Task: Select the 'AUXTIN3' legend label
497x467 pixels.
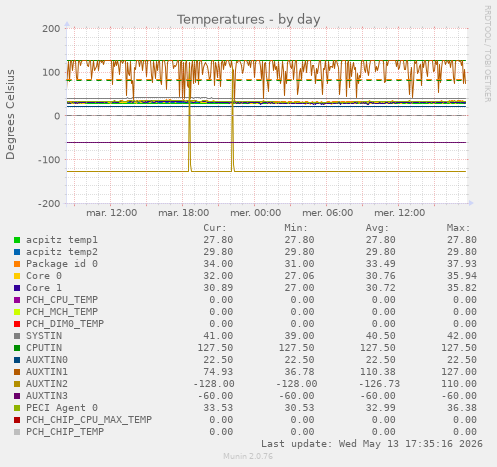Action: click(47, 396)
